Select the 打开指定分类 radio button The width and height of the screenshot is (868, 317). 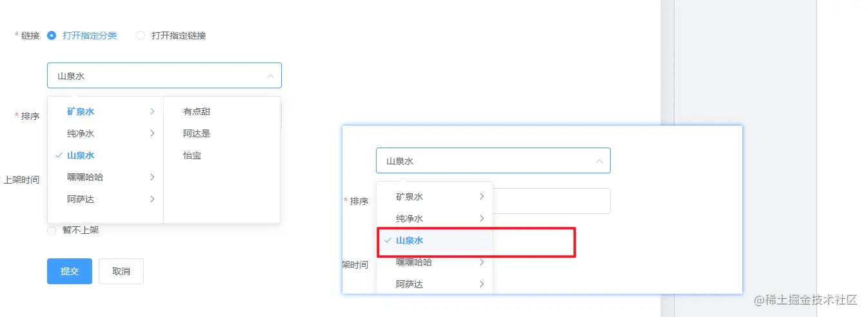[x=52, y=35]
